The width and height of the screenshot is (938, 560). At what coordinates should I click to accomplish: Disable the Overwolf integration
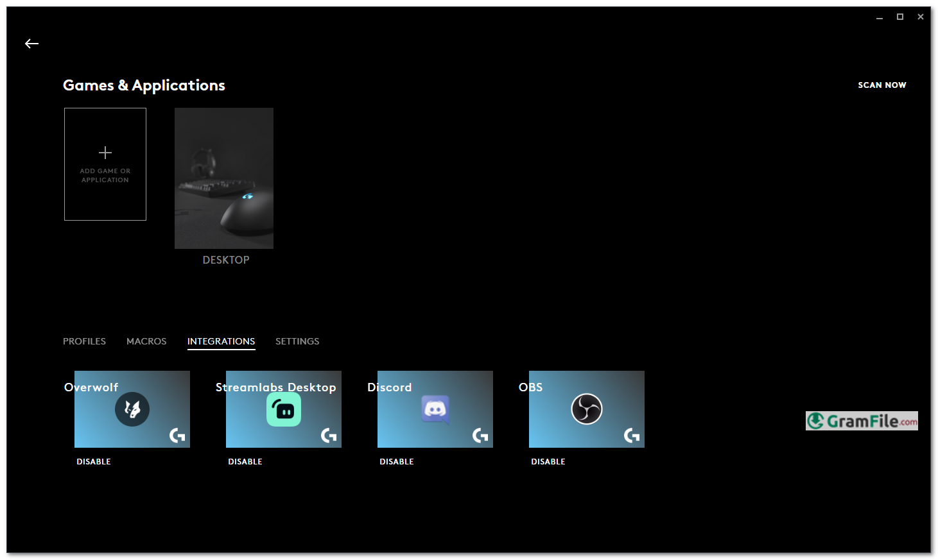[x=94, y=462]
